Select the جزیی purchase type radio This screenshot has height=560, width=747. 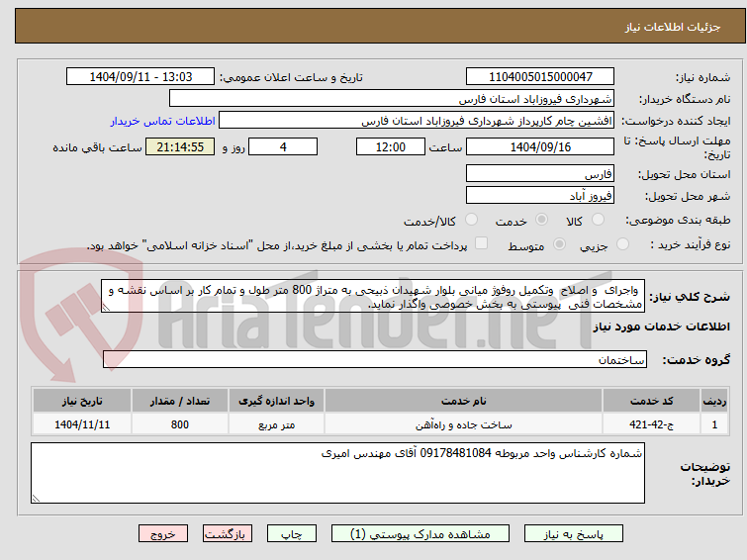622,244
